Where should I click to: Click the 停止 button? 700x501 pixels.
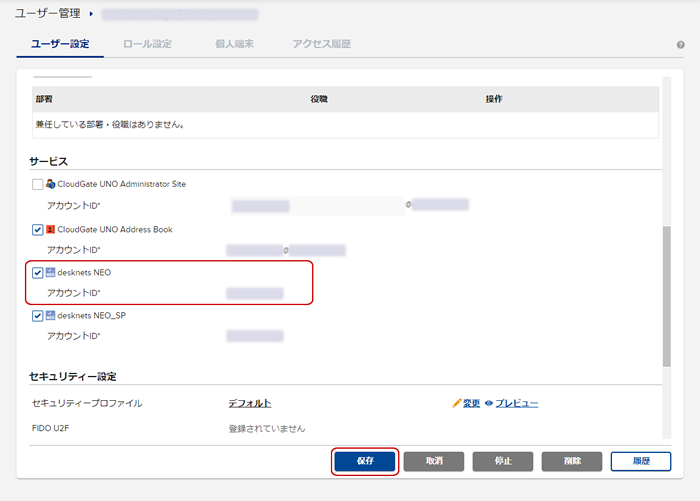click(x=503, y=461)
